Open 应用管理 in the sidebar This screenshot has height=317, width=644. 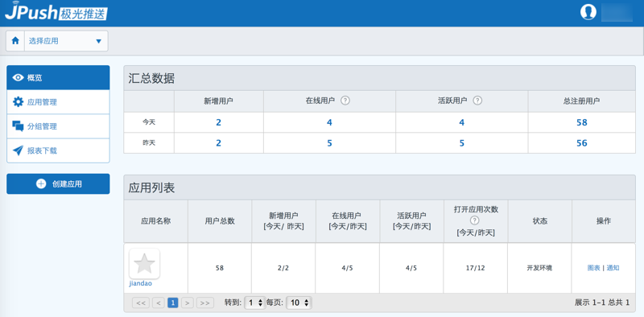58,102
